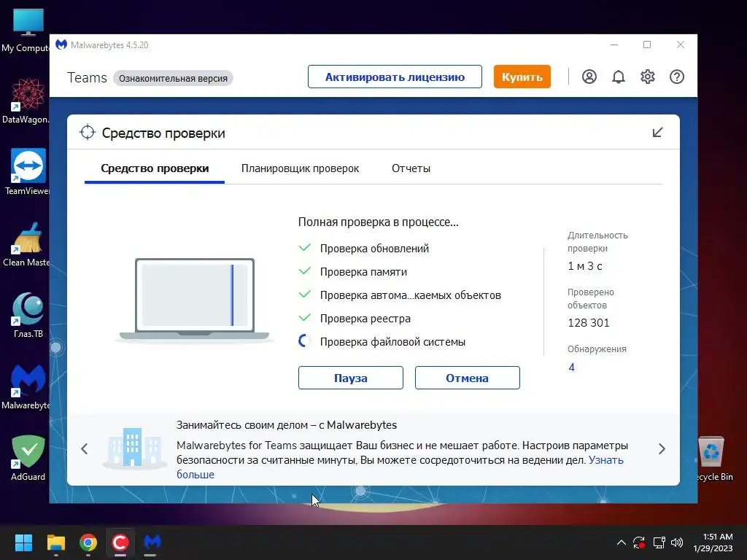Select the Recycle Bin desktop icon

(713, 459)
